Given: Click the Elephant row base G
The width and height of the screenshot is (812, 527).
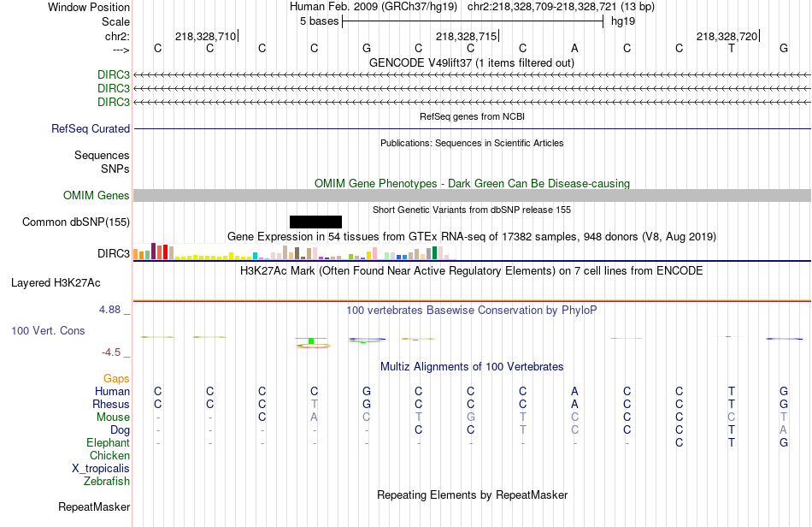Looking at the screenshot, I should [x=784, y=442].
